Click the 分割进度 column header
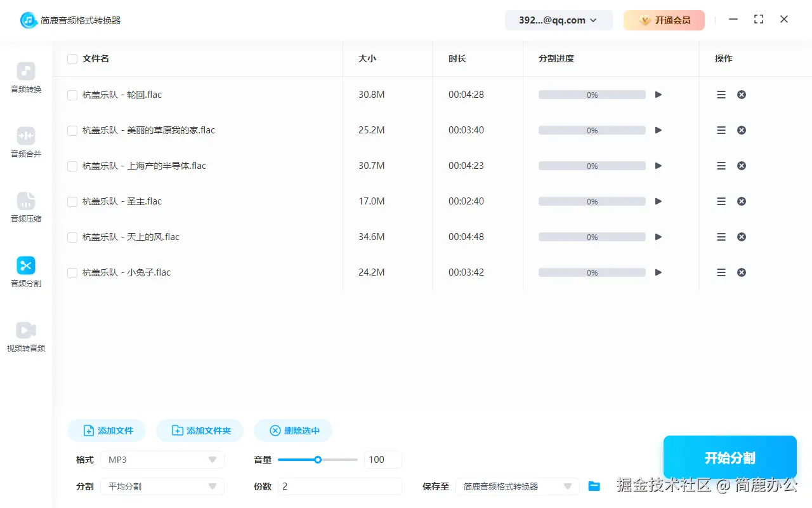 (x=556, y=58)
